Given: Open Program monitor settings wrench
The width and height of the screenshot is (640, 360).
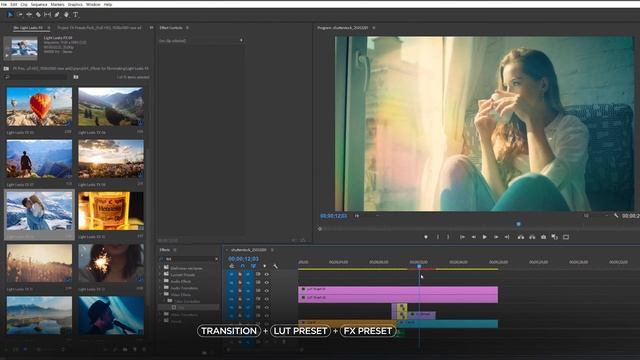Looking at the screenshot, I should 616,216.
